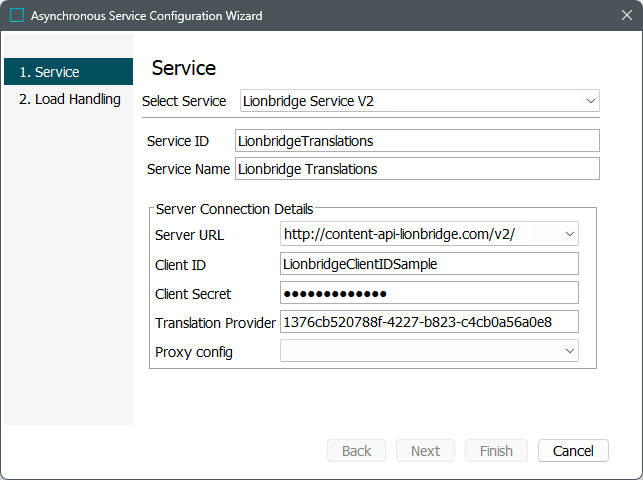Click the large 'Service' page heading
Image resolution: width=643 pixels, height=480 pixels.
click(x=184, y=69)
